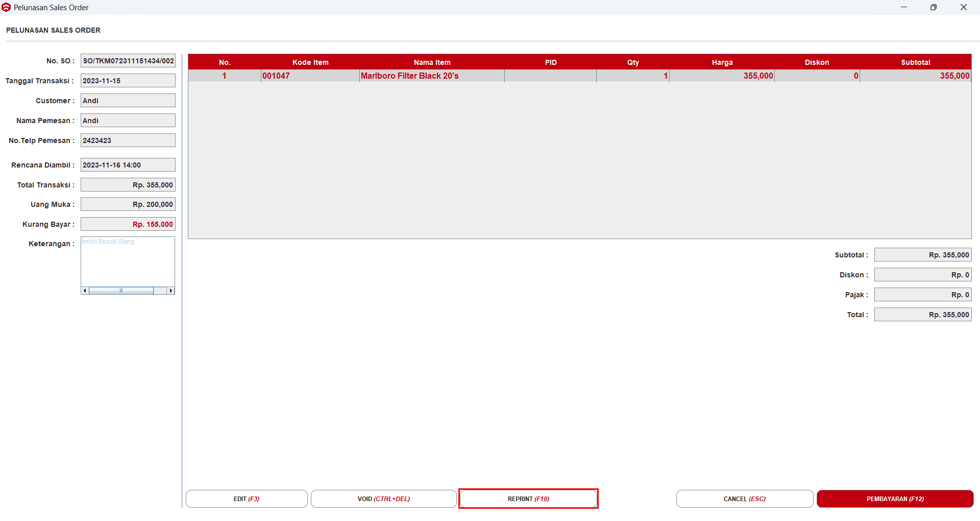
Task: Click the empty PID cell in row 1
Action: pos(551,76)
